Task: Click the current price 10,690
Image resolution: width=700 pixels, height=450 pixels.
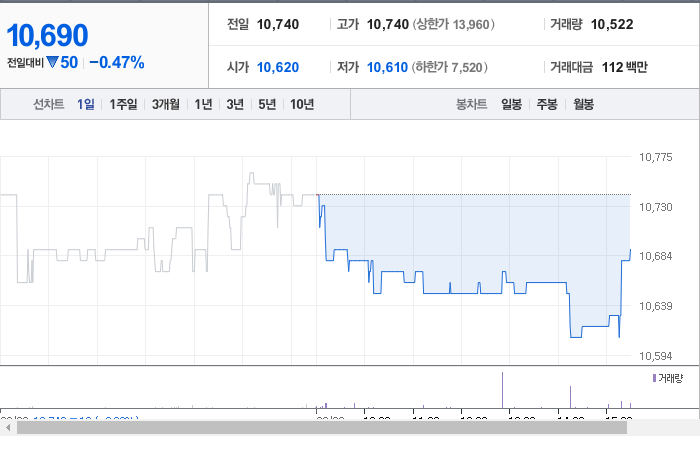Action: [47, 35]
